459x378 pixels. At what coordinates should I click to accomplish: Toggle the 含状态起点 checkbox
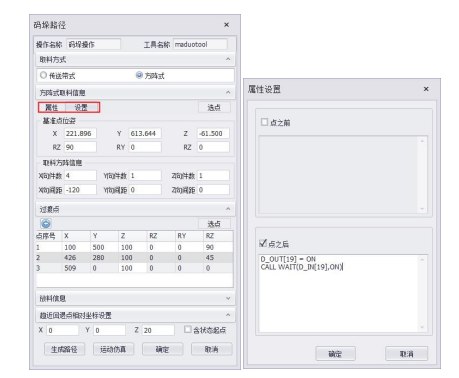pyautogui.click(x=188, y=330)
